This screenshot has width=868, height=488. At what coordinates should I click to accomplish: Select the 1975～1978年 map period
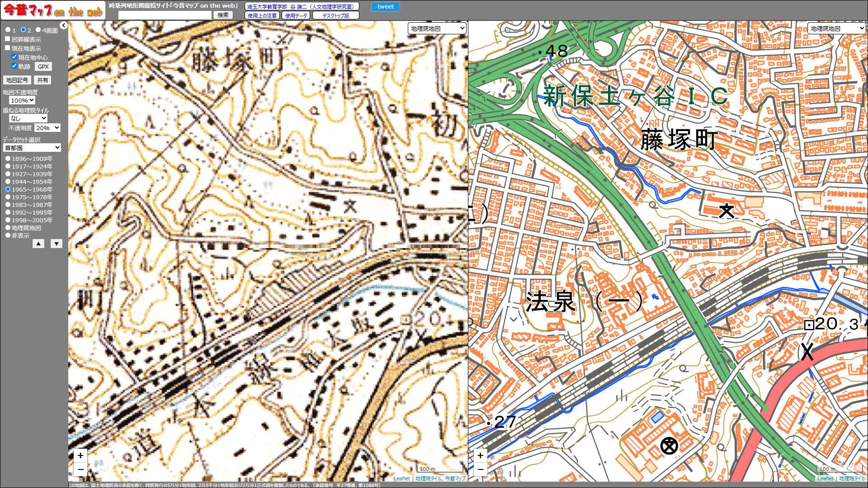8,197
